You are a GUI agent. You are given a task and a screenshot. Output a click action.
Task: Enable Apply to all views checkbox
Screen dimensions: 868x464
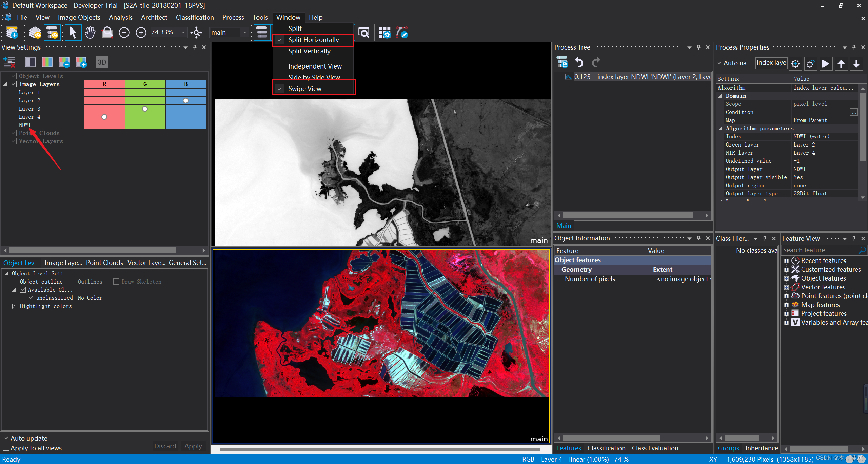(6, 448)
